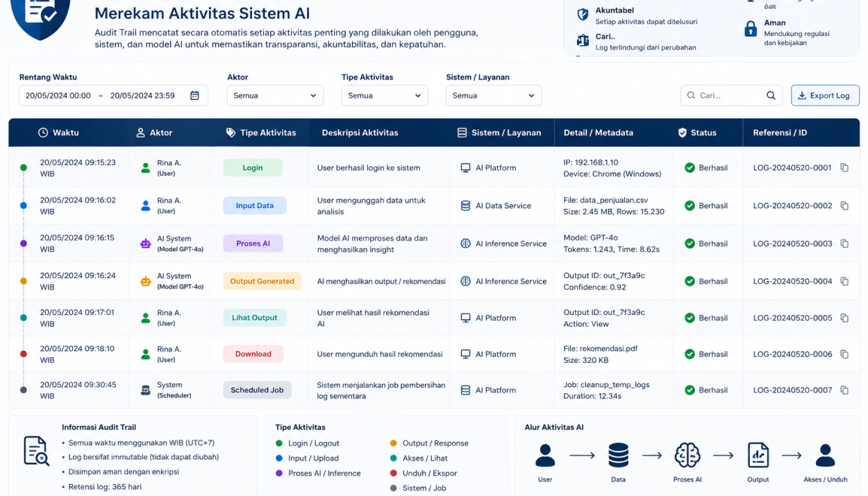Copy reference ID LOG-20240520-0002

tap(844, 206)
